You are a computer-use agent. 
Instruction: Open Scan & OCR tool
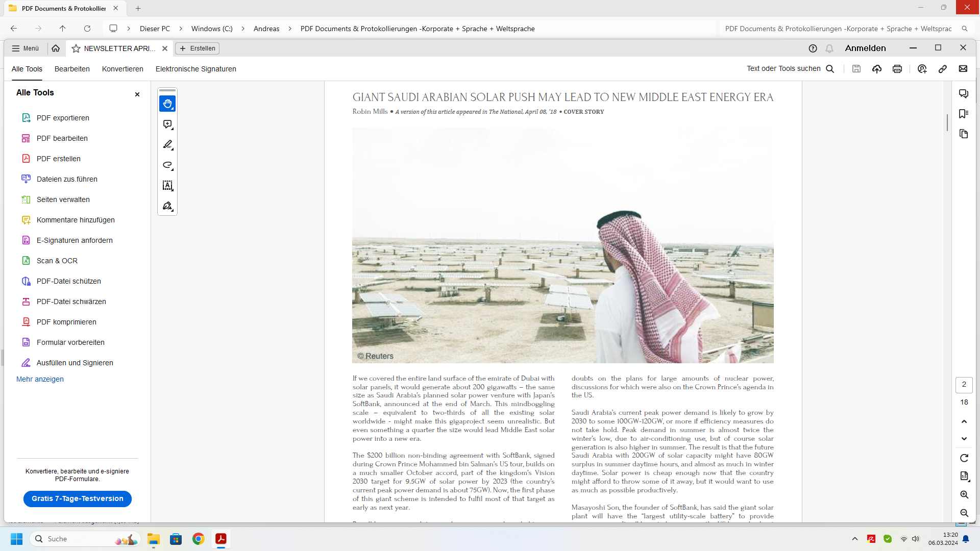point(57,261)
